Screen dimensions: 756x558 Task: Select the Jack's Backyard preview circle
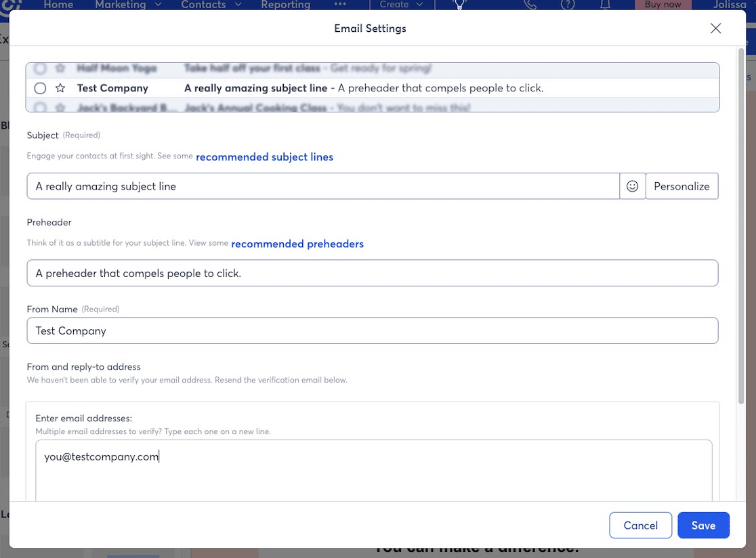(x=39, y=107)
